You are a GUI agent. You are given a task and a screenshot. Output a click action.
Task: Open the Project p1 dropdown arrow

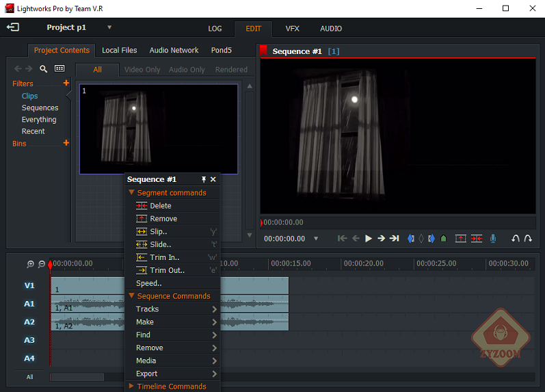109,27
